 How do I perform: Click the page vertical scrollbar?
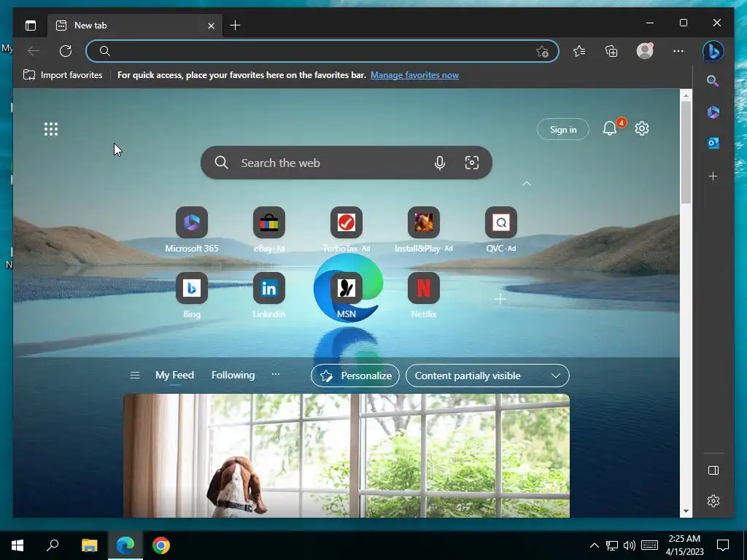[x=686, y=152]
